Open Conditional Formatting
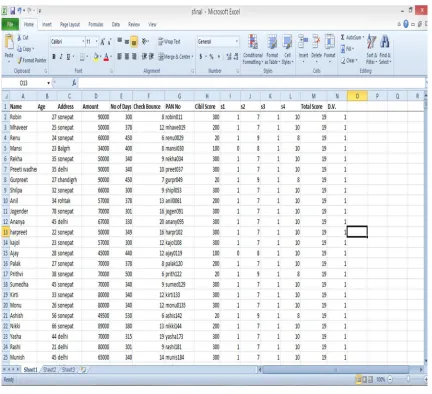432x394 pixels. pyautogui.click(x=253, y=49)
